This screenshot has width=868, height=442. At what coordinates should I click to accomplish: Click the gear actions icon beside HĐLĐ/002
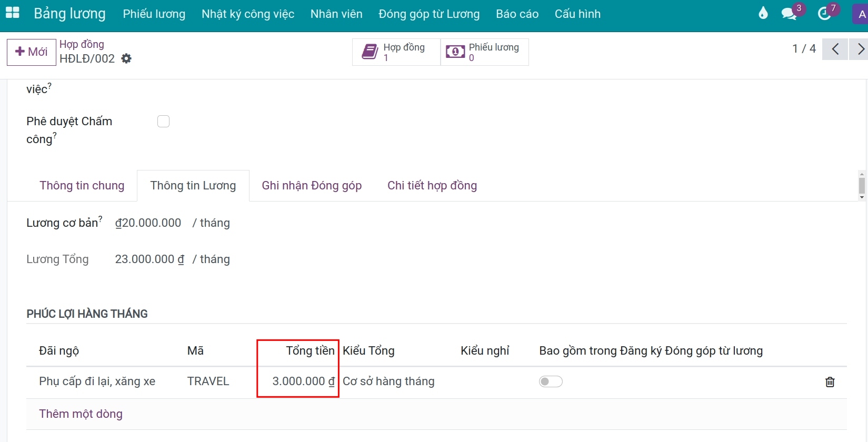point(126,58)
